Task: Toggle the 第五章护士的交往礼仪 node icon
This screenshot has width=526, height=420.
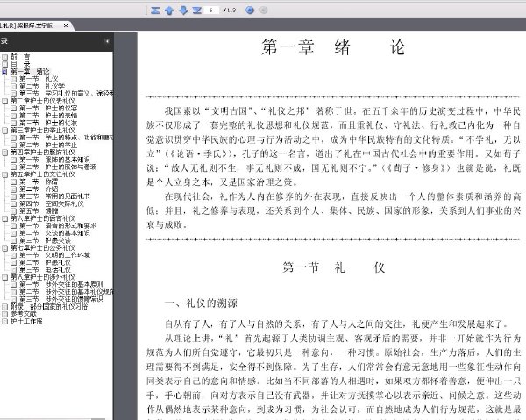Action: click(x=4, y=174)
